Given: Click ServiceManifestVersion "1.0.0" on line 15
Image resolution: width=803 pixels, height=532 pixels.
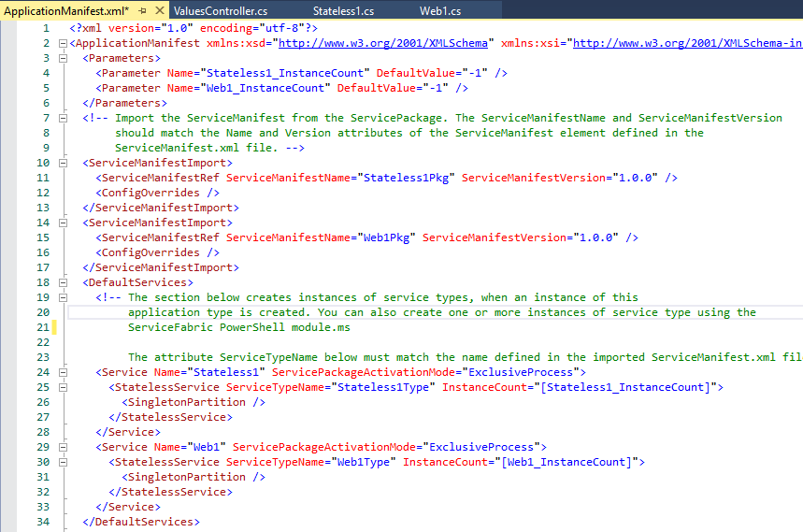Looking at the screenshot, I should coord(596,237).
